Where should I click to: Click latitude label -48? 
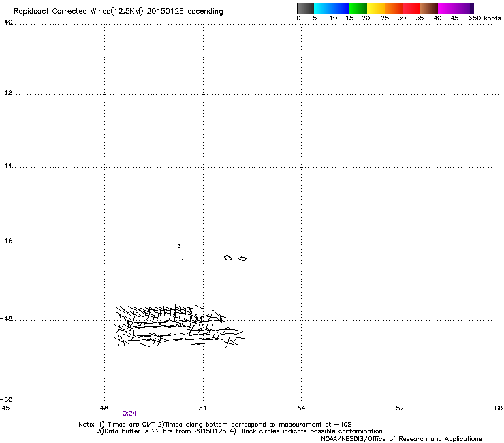[6, 318]
